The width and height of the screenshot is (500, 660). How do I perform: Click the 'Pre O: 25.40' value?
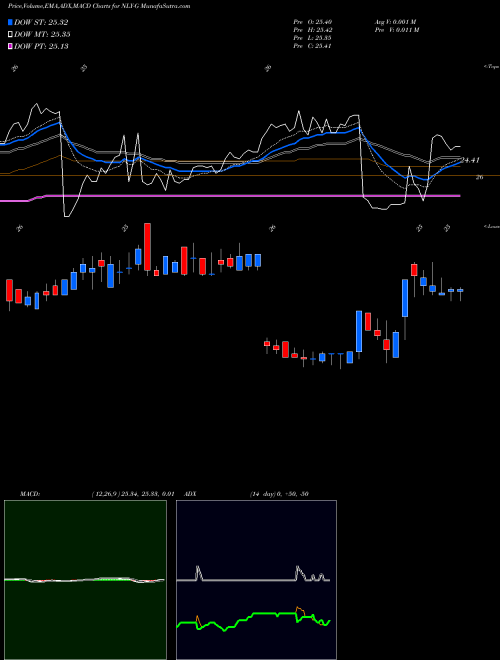(314, 21)
